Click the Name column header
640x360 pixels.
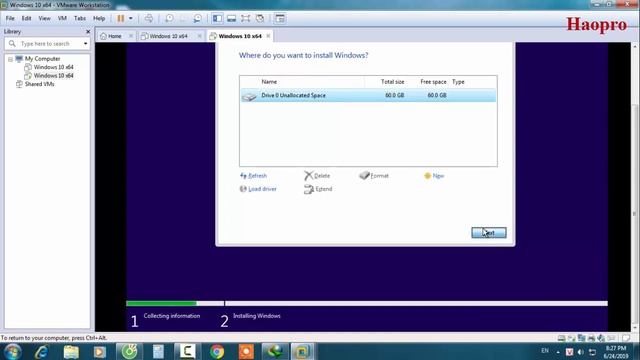pos(269,82)
